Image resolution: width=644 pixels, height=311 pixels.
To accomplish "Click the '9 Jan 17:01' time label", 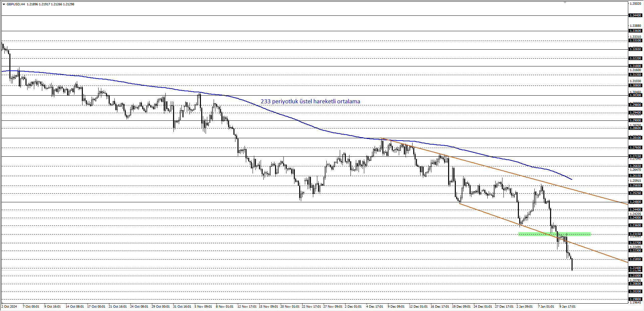I will click(x=568, y=307).
